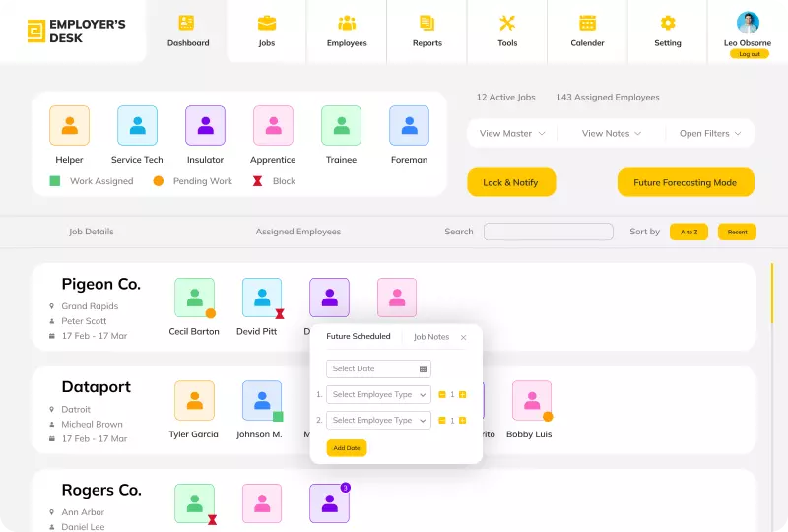The image size is (788, 532).
Task: Click the Future Forecasting Mode button
Action: coord(685,182)
